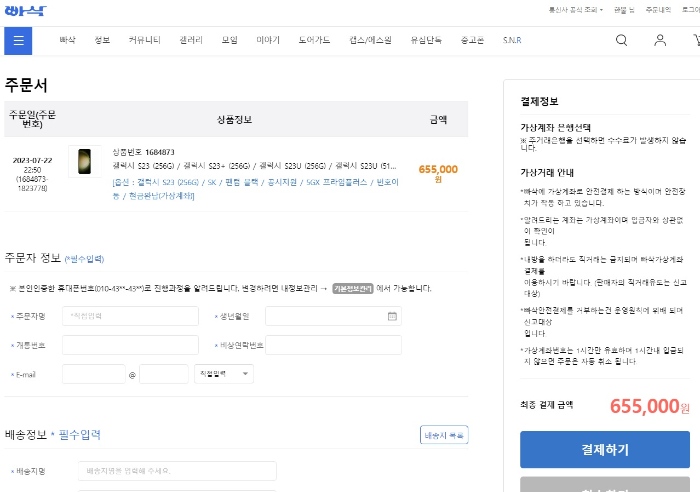Open the 유심단독 menu item

(x=426, y=40)
